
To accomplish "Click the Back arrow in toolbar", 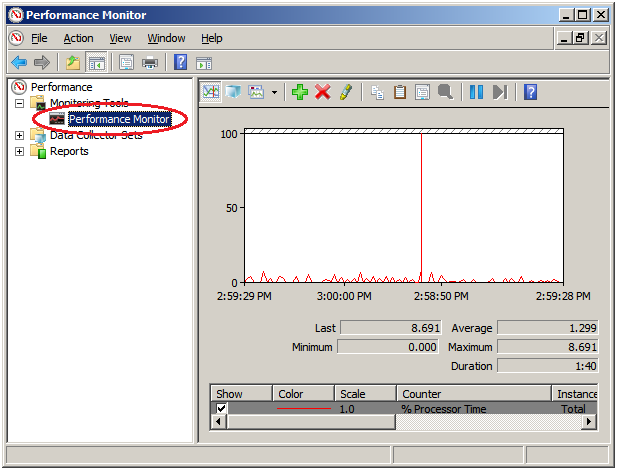I will coord(18,63).
